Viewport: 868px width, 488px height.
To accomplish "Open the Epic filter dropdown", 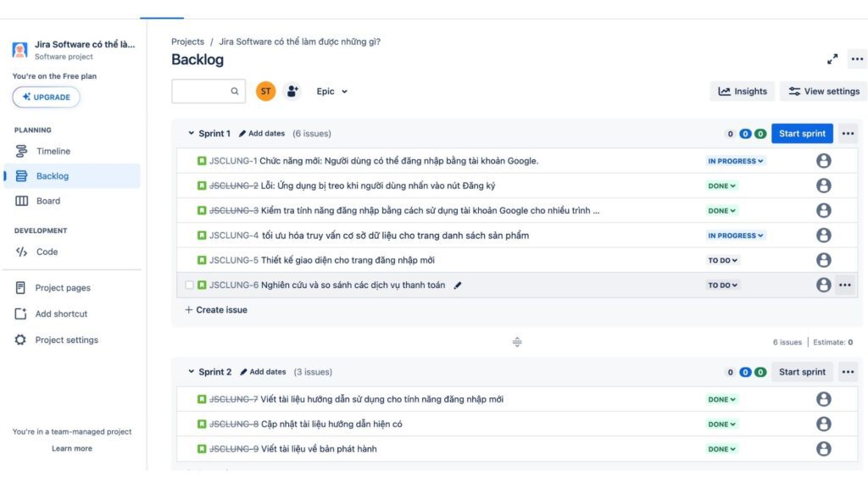I will (x=331, y=91).
